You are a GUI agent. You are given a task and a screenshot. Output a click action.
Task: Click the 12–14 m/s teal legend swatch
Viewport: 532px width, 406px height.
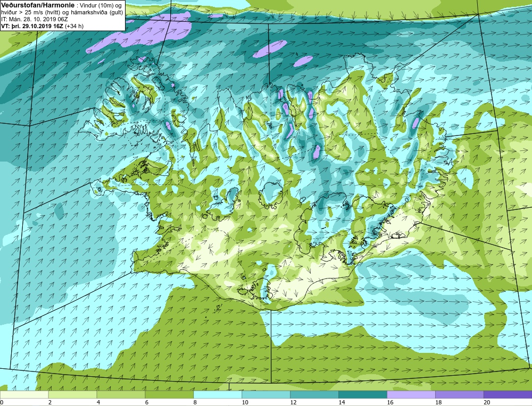tap(314, 394)
